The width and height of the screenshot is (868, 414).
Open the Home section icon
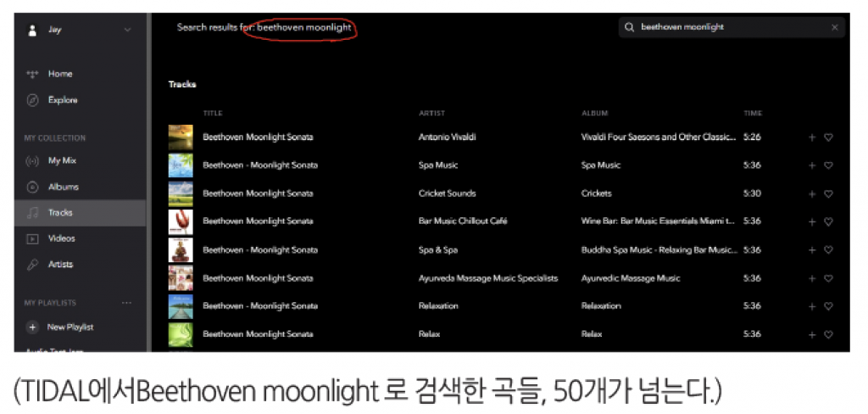pos(32,74)
